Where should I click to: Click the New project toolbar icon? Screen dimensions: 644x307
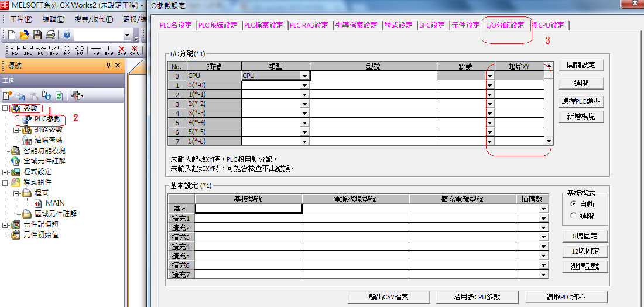tap(11, 35)
